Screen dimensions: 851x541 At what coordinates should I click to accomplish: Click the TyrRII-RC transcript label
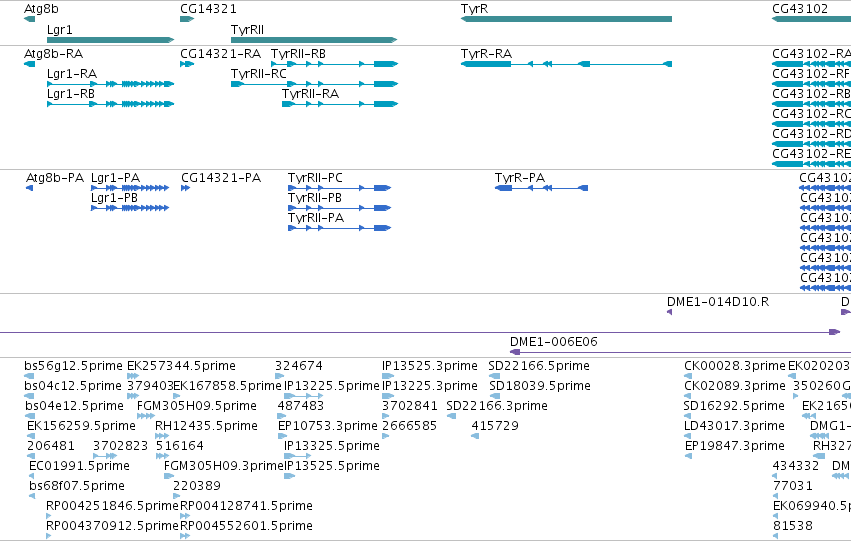click(x=259, y=74)
